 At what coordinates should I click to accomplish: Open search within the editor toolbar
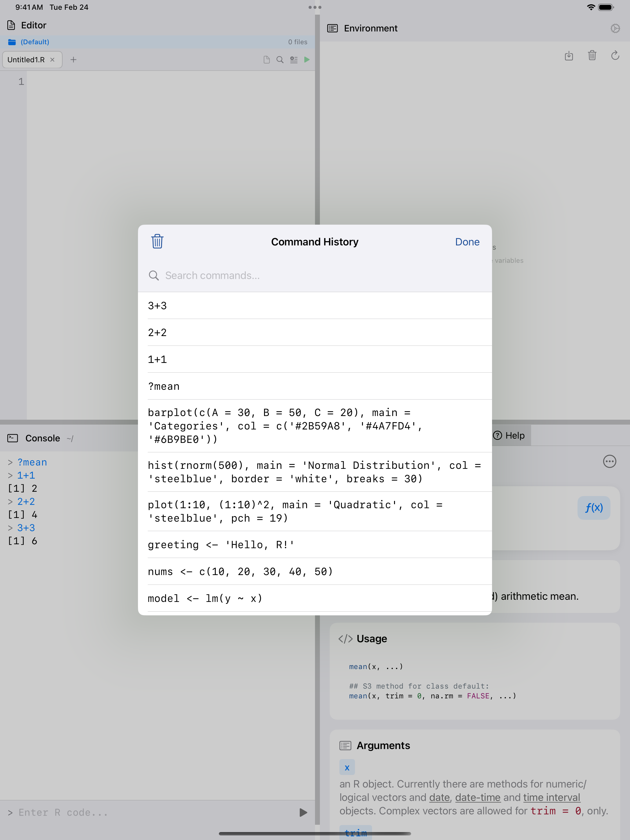[x=280, y=60]
